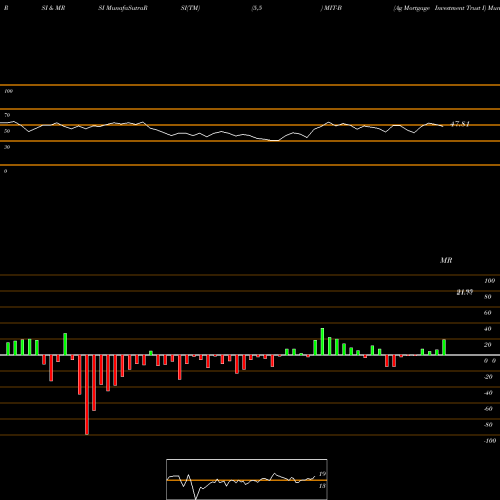Click the '40' label on MR axis
500x500 pixels.
487,329
